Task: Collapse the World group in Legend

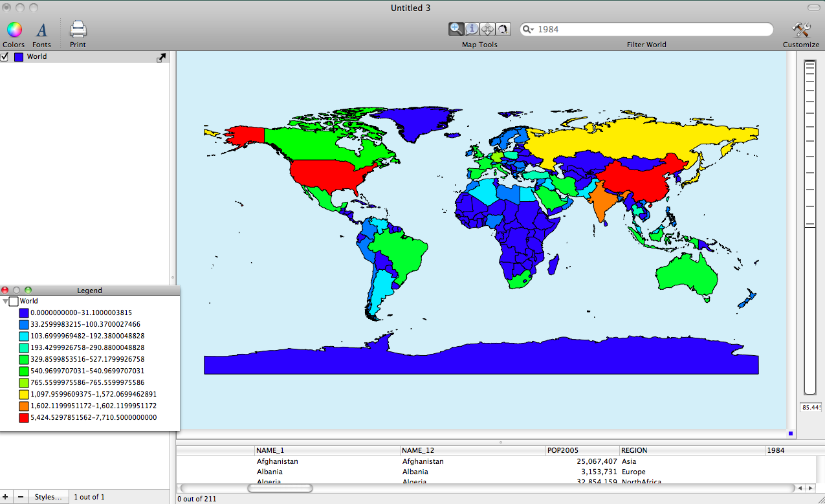Action: click(6, 301)
